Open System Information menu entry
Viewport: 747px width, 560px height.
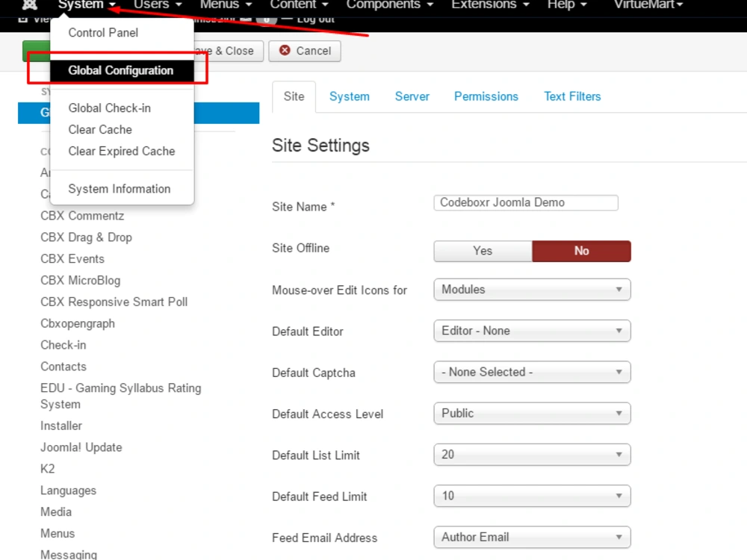(119, 189)
